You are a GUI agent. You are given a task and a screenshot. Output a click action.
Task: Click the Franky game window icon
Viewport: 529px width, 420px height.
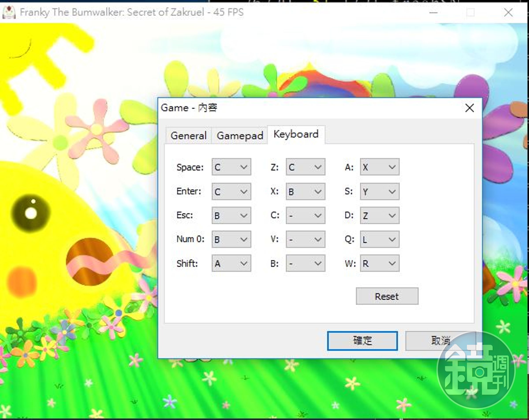click(x=9, y=12)
